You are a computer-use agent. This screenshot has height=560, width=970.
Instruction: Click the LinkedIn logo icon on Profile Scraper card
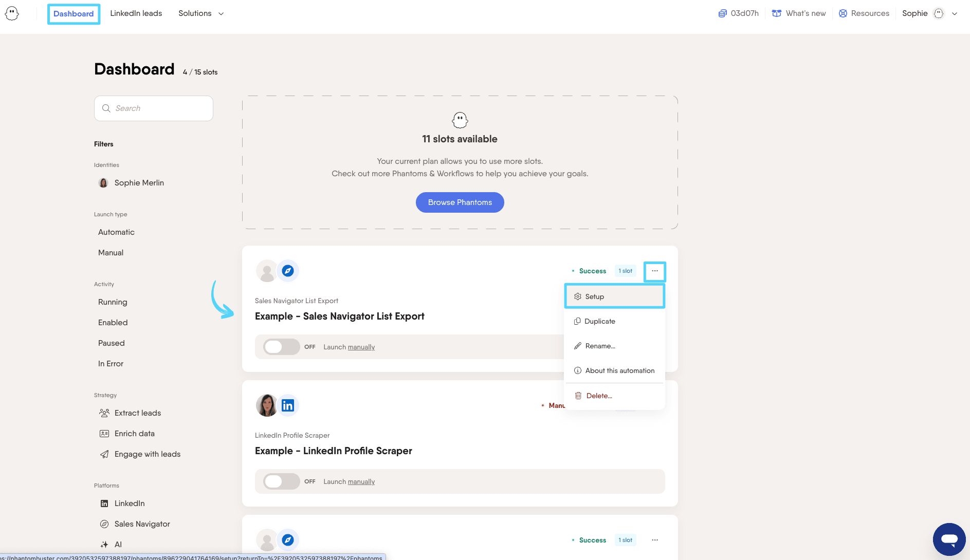point(288,405)
